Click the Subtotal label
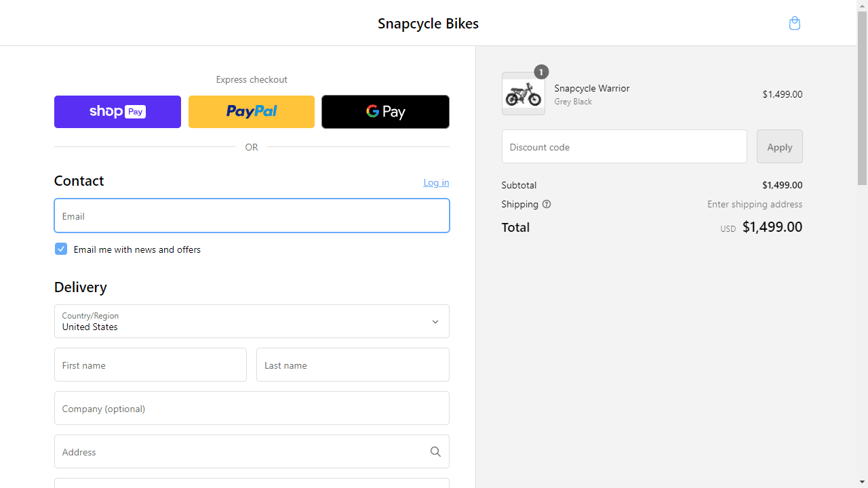Viewport: 868px width, 488px height. pos(519,185)
